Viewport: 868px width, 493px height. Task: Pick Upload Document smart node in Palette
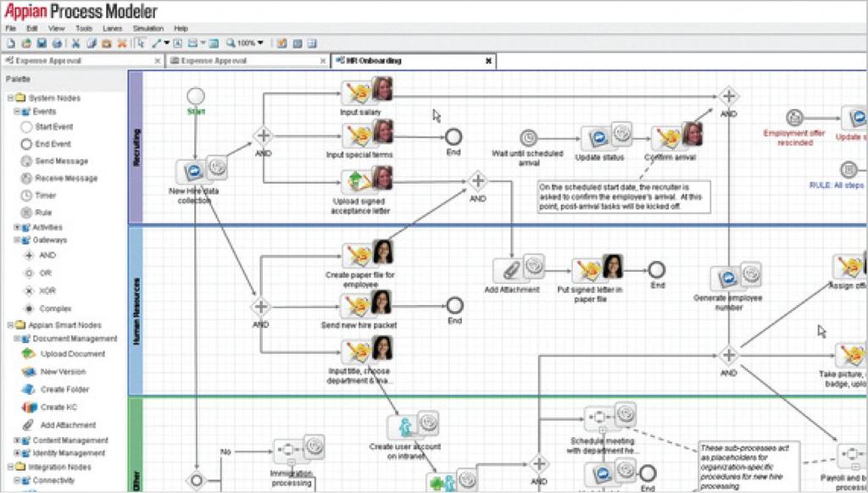pyautogui.click(x=63, y=354)
